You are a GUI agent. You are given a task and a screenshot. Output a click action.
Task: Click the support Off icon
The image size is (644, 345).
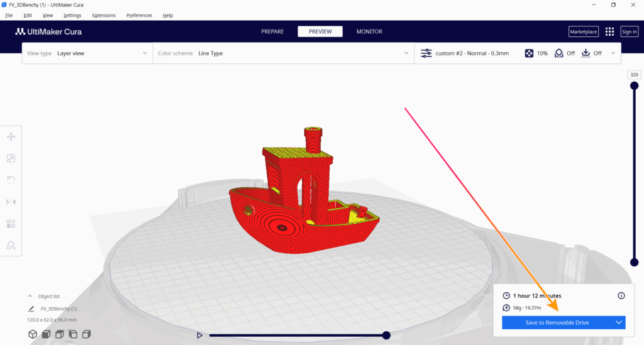click(x=558, y=53)
